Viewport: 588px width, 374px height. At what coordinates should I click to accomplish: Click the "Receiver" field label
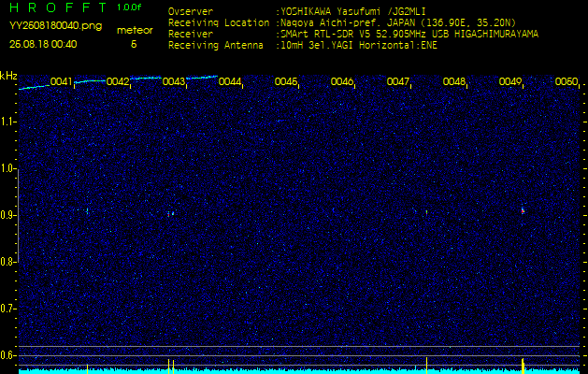click(191, 35)
